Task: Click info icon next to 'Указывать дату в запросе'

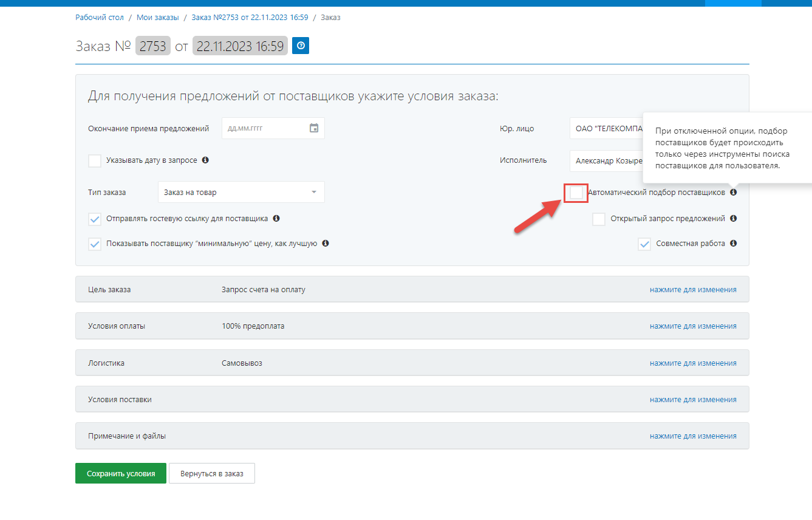Action: point(205,160)
